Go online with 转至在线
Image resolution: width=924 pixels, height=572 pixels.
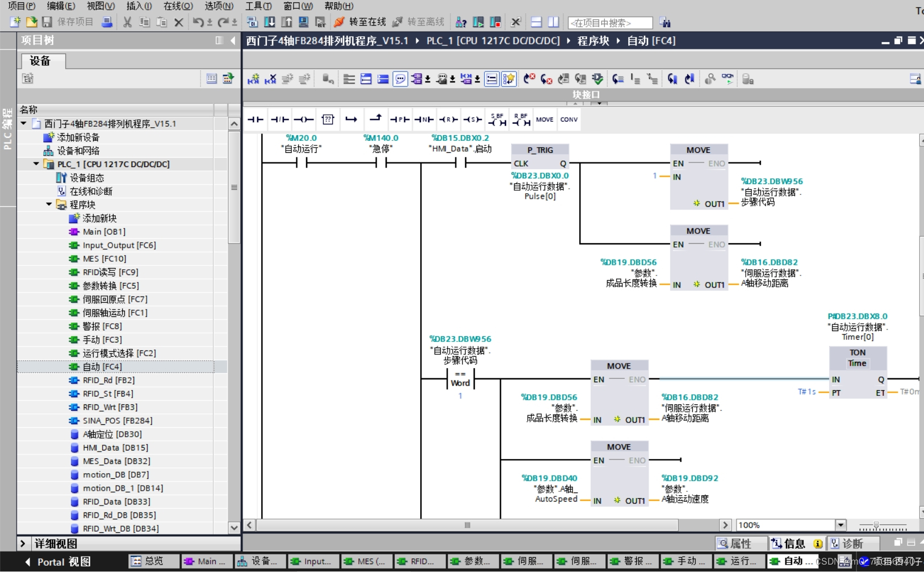pyautogui.click(x=360, y=22)
